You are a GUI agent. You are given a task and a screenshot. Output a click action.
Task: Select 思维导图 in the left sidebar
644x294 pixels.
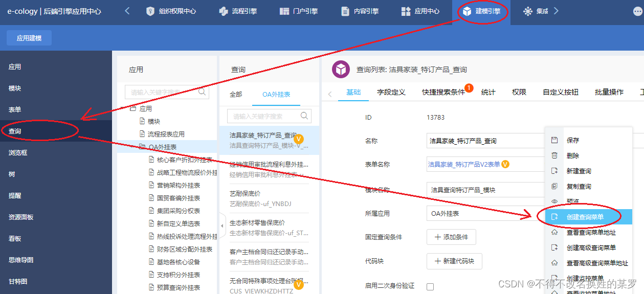pos(56,260)
